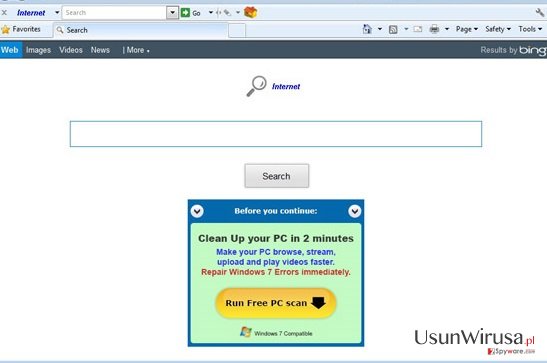Switch to Videos search category

71,50
